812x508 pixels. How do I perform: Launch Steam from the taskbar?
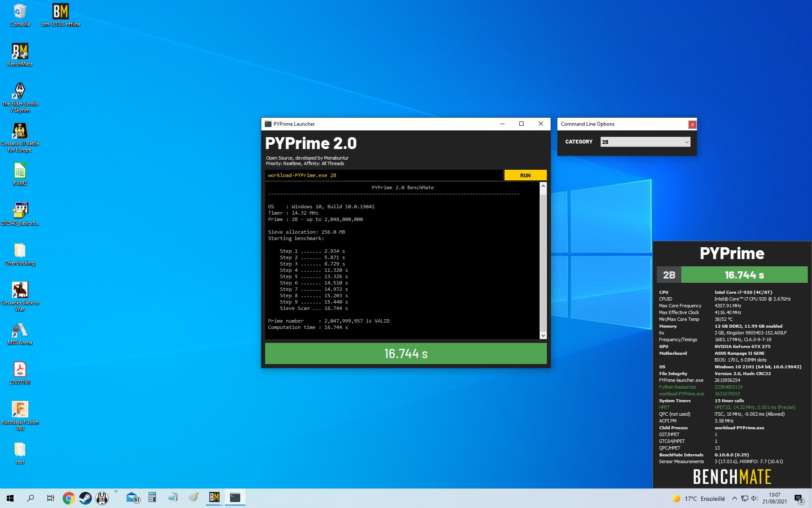click(x=85, y=498)
